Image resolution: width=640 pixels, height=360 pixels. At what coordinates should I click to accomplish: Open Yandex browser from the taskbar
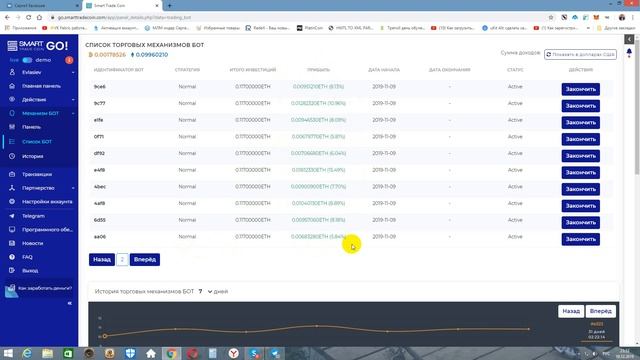coord(233,353)
